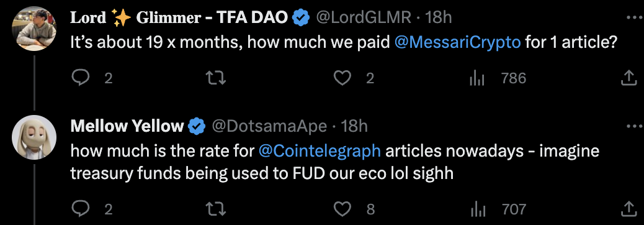Image resolution: width=644 pixels, height=225 pixels.
Task: Share Mellow Yellow's tweet
Action: tap(628, 209)
